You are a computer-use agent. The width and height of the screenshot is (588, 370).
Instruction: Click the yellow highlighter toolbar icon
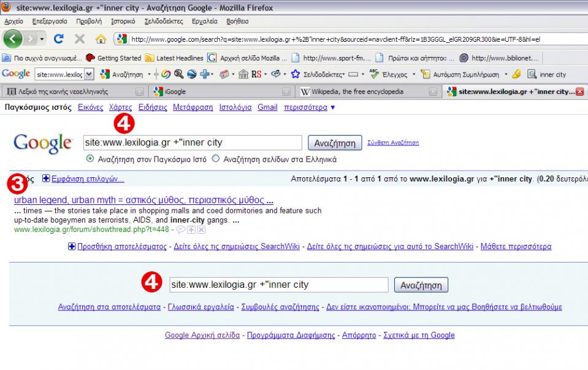pyautogui.click(x=517, y=74)
